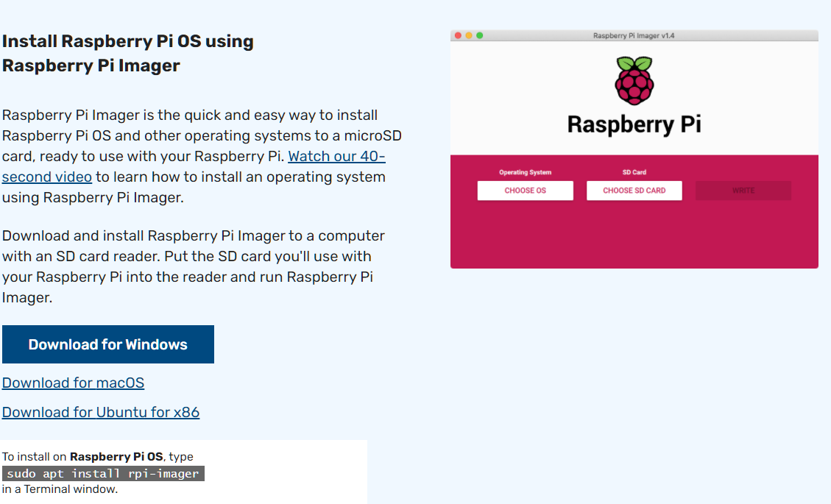Image resolution: width=831 pixels, height=504 pixels.
Task: Click the sudo apt install rpi-imager code
Action: point(103,473)
